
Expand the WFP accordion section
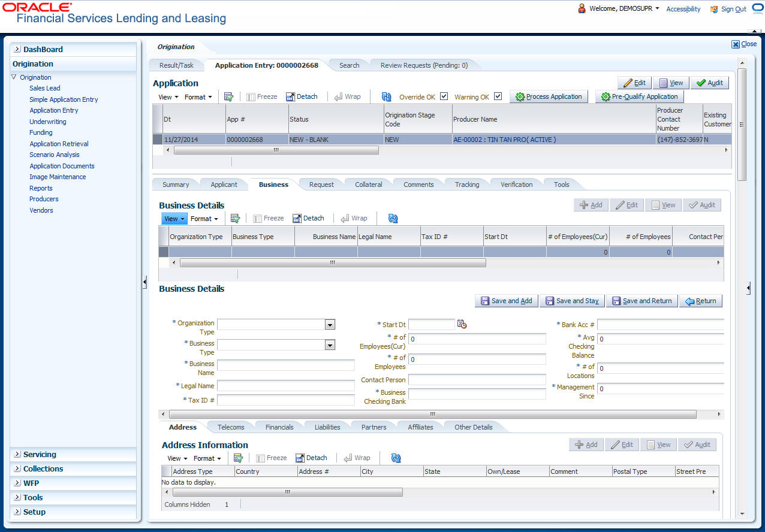tap(73, 483)
